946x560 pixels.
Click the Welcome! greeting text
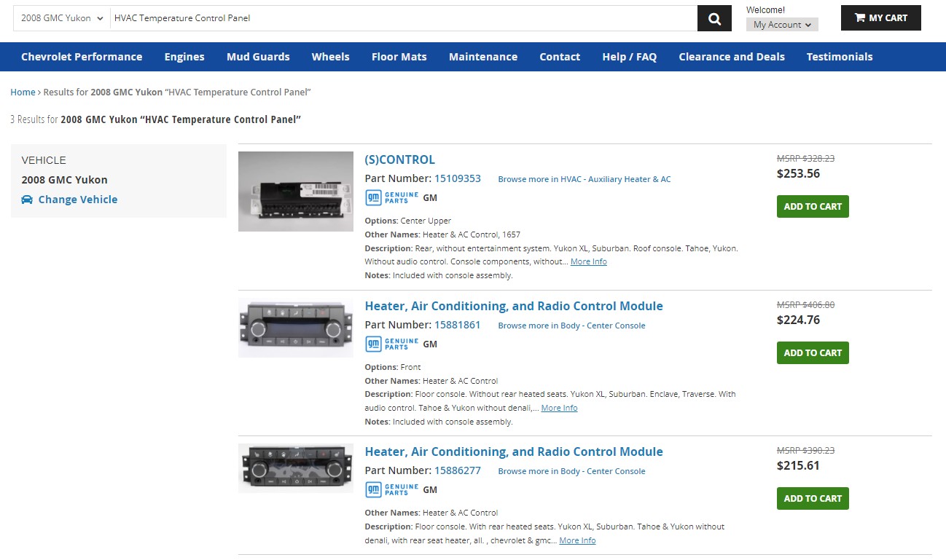click(x=766, y=10)
